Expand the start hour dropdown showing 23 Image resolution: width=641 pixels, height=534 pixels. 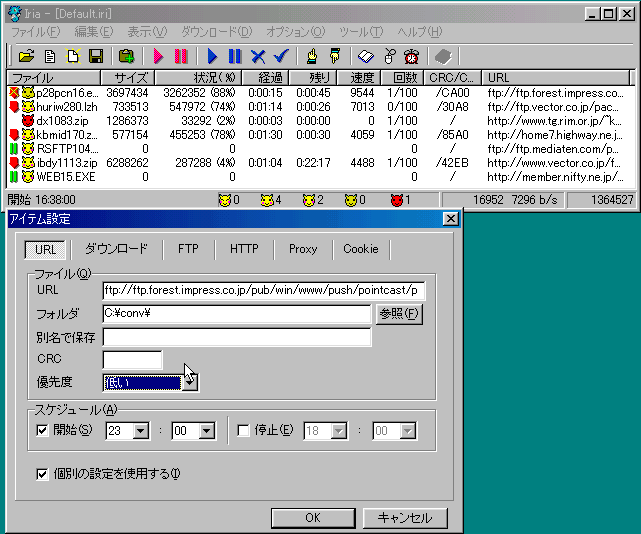pyautogui.click(x=140, y=431)
